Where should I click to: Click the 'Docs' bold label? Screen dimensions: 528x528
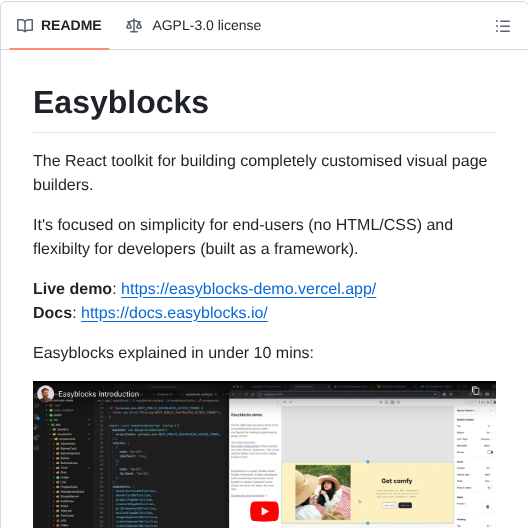click(x=52, y=313)
